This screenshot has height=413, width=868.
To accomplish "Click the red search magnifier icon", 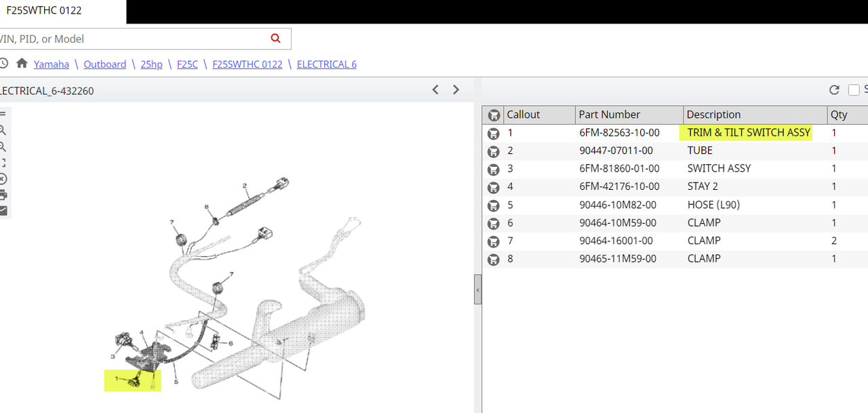I will (275, 39).
